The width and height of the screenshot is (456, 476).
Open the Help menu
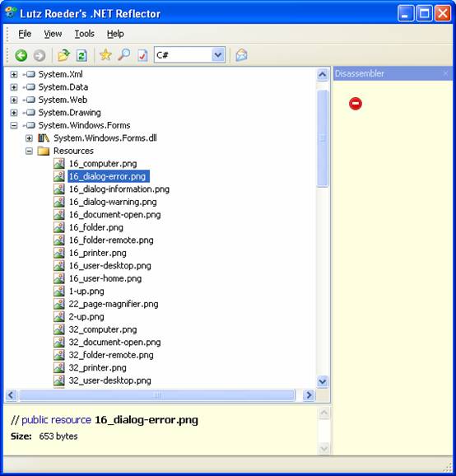click(x=115, y=34)
